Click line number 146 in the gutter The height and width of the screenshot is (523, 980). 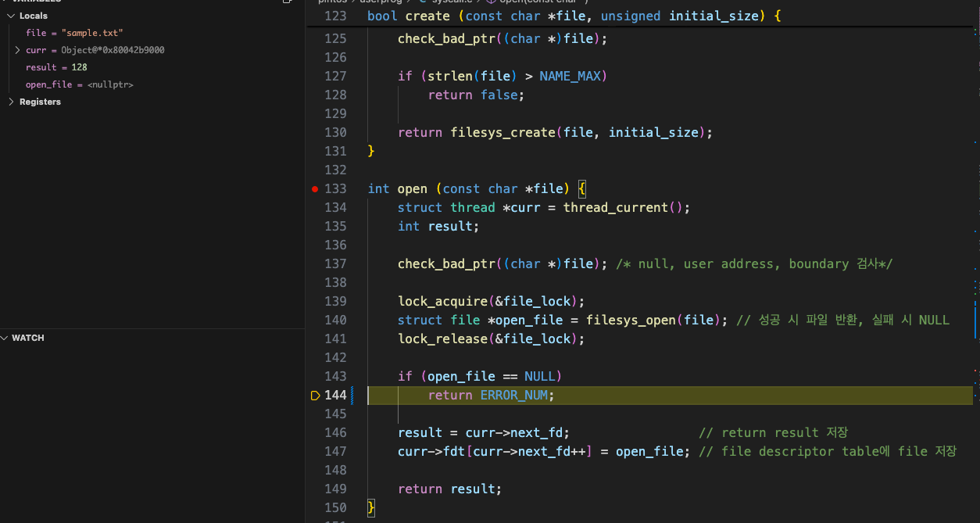coord(334,432)
